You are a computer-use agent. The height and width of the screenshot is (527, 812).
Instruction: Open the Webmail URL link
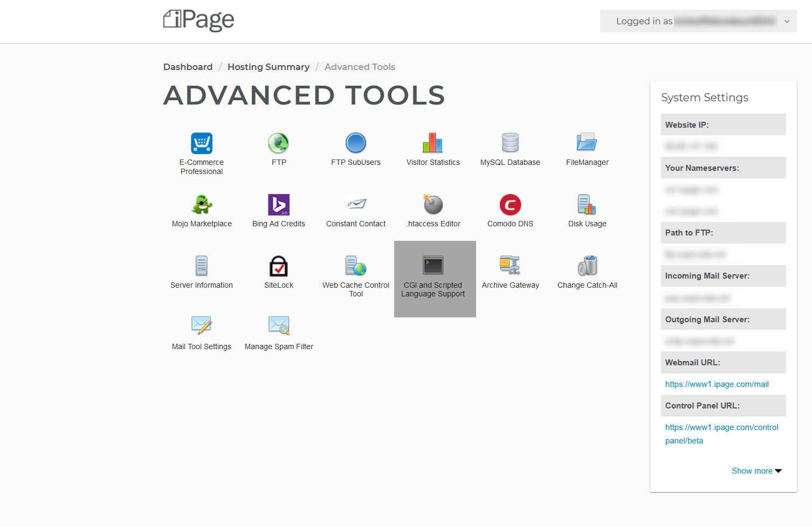click(717, 384)
